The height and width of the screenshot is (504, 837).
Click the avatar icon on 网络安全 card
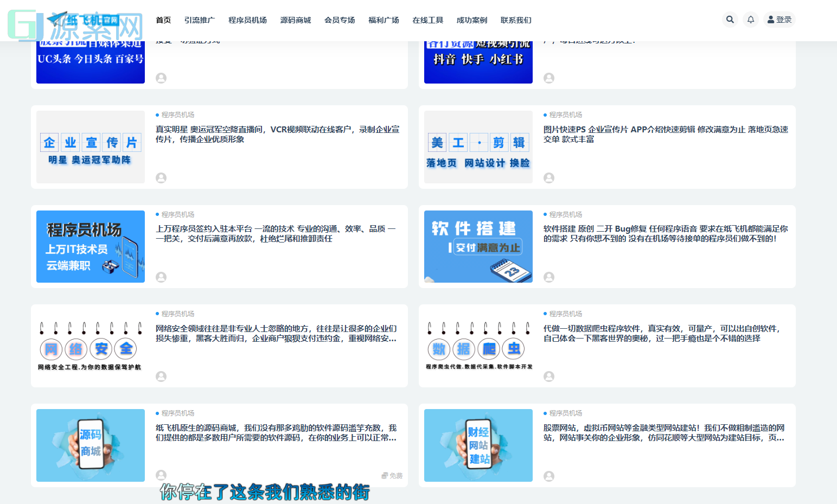click(161, 376)
